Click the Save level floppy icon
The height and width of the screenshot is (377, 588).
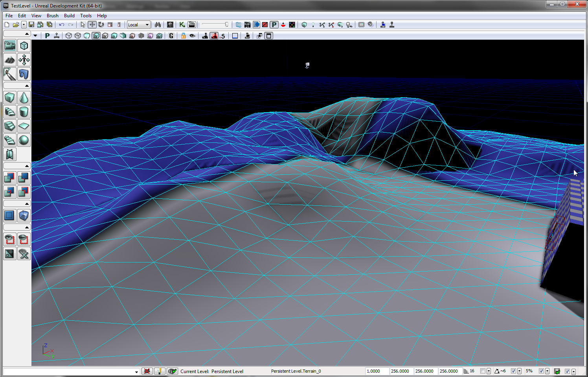click(x=31, y=24)
